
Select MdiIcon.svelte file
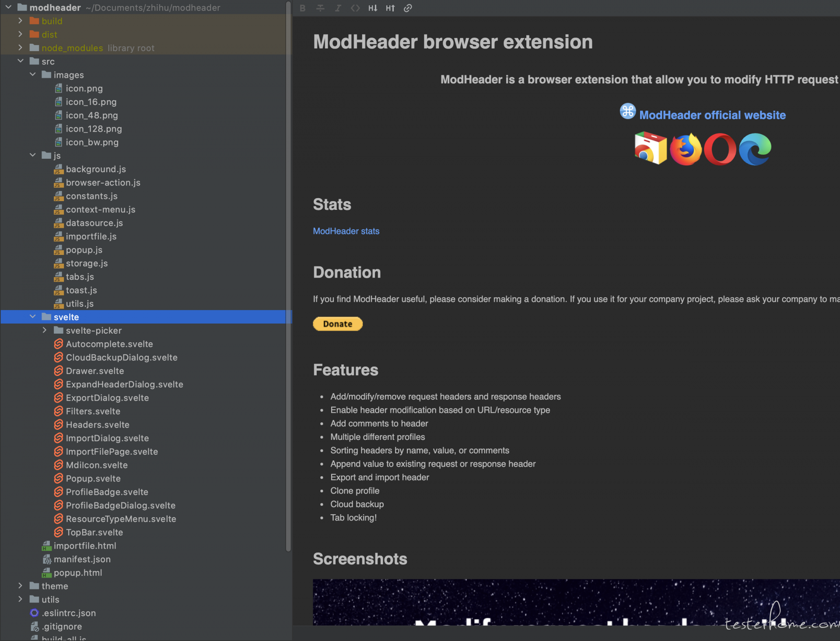(x=91, y=465)
